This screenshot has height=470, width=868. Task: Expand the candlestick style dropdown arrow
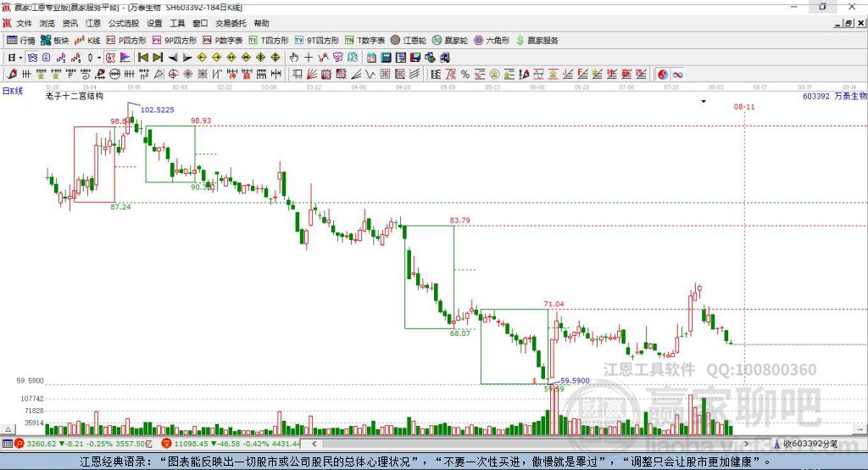tap(99, 58)
